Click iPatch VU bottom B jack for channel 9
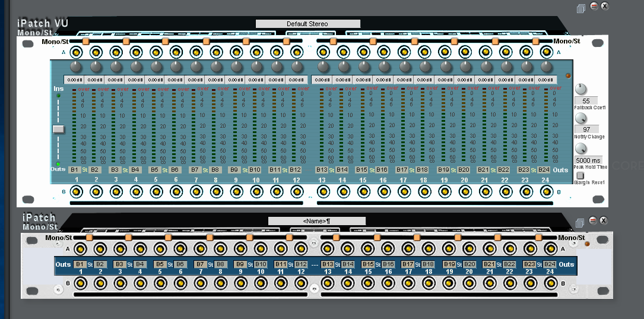Viewport: 644px width, 319px height. (x=236, y=191)
